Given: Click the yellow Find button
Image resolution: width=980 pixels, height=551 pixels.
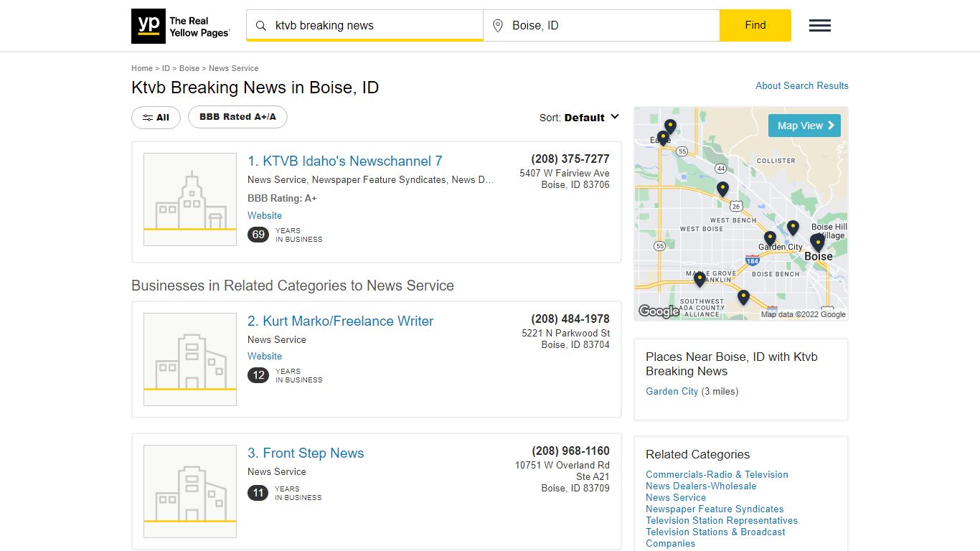Looking at the screenshot, I should [x=755, y=25].
